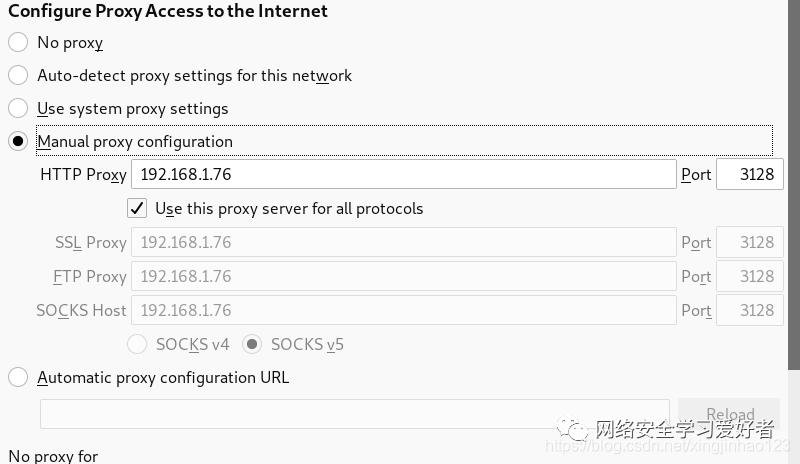Select the No proxy radio button

[x=18, y=43]
